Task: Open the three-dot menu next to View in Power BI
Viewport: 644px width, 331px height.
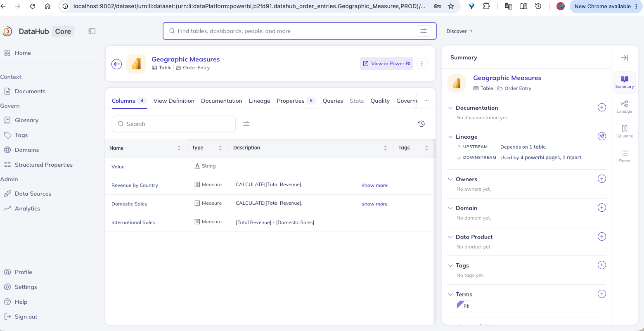Action: coord(422,64)
